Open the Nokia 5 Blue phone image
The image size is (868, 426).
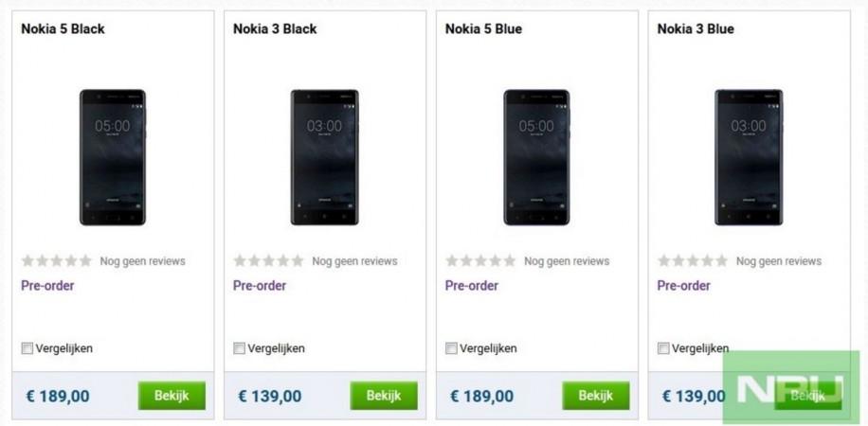(x=536, y=157)
